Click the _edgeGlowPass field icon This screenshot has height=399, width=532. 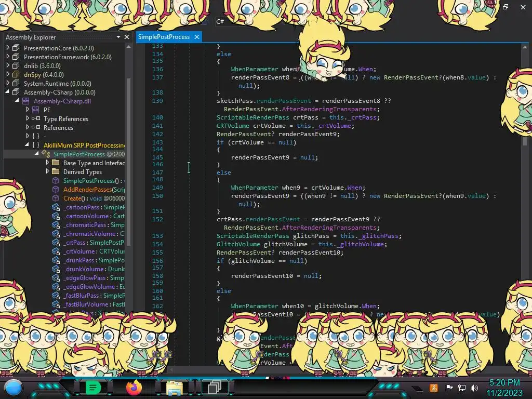point(56,277)
